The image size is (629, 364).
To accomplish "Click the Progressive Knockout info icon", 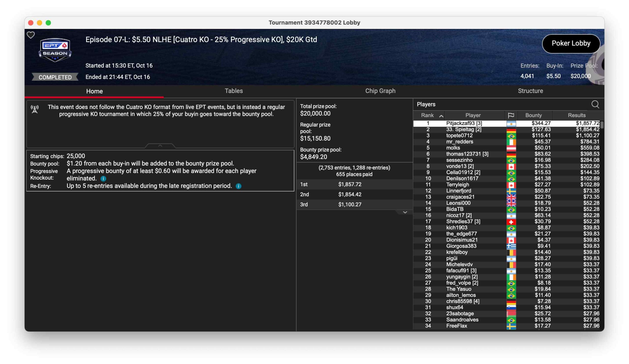I will tap(103, 178).
